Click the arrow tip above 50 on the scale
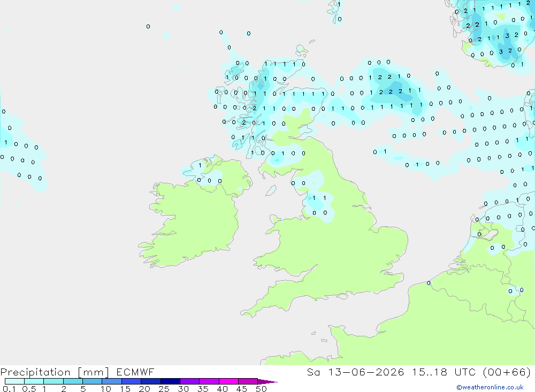Screen dimensions: 535x392 click(268, 381)
